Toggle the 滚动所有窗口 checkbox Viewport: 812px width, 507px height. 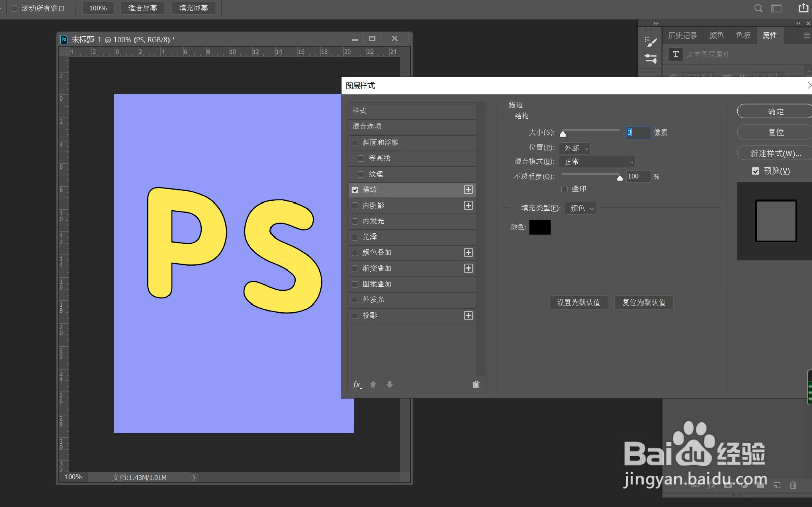(x=14, y=8)
